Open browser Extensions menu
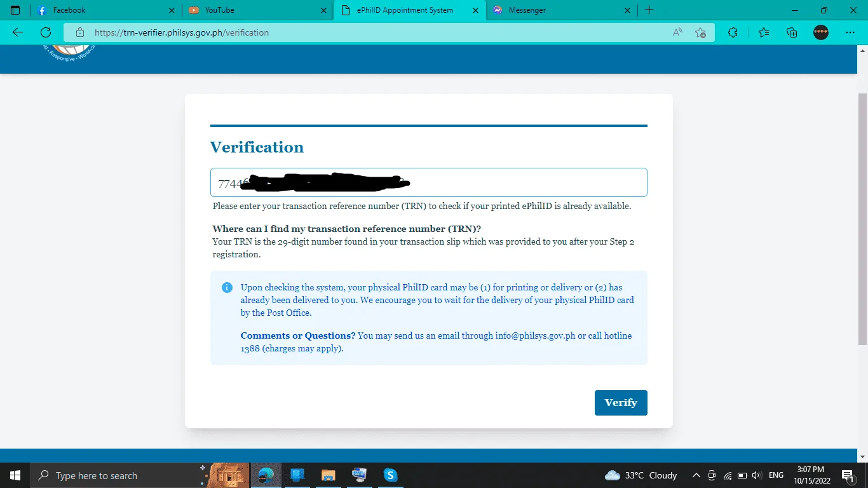 click(733, 32)
